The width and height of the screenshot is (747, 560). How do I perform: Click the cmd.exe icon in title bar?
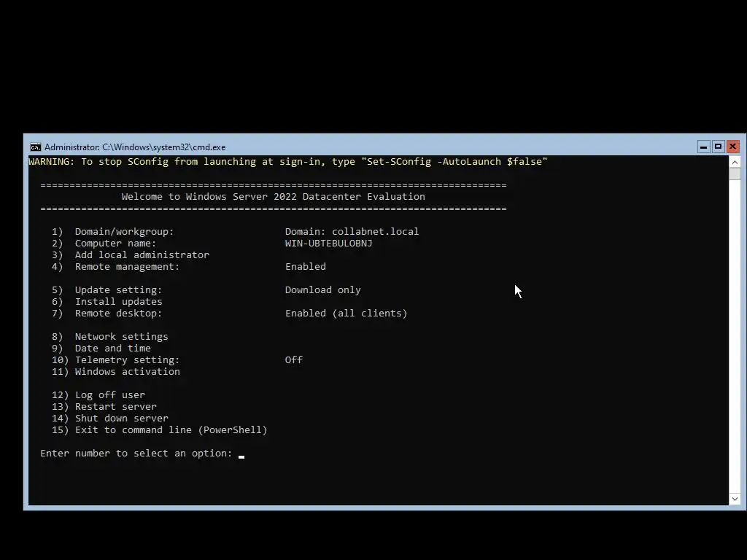35,147
